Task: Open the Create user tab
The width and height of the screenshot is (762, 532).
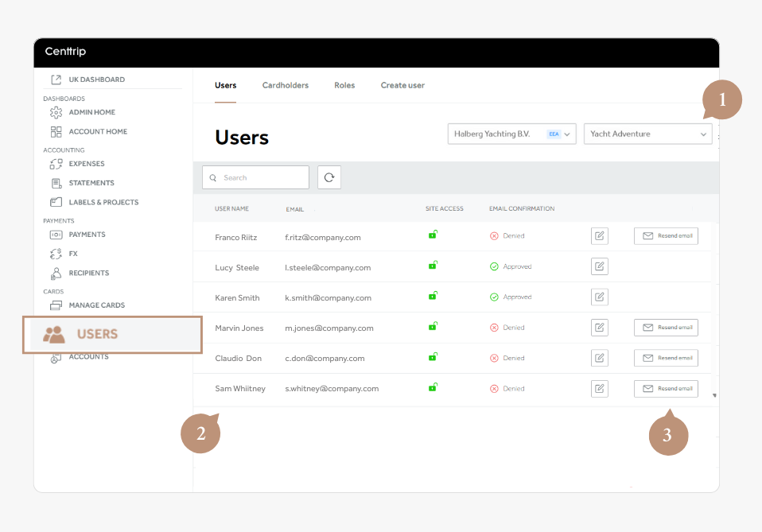Action: (x=402, y=86)
